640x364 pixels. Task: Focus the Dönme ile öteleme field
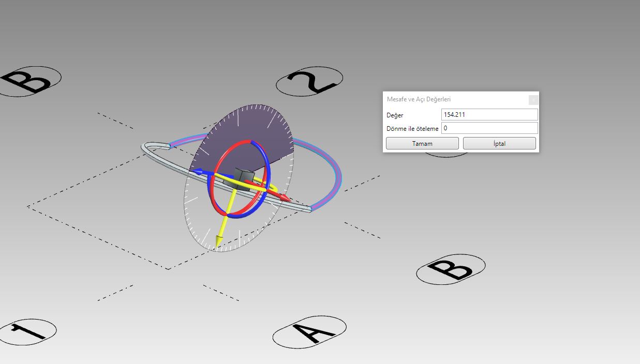pyautogui.click(x=489, y=128)
